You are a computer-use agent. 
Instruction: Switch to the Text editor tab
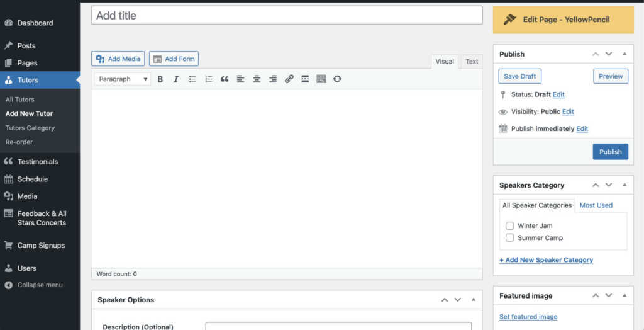(x=472, y=62)
